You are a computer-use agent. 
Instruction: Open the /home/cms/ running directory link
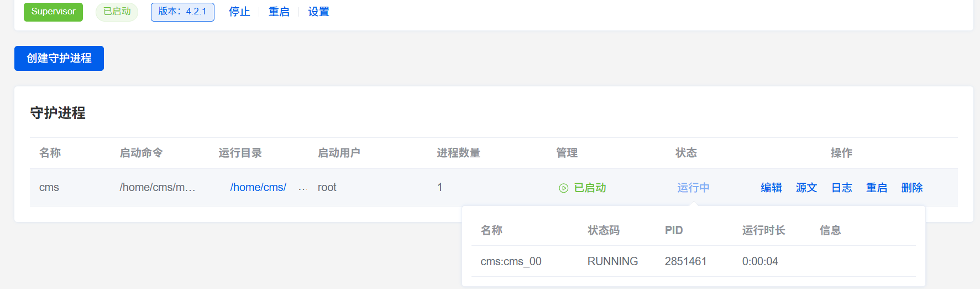pyautogui.click(x=258, y=188)
